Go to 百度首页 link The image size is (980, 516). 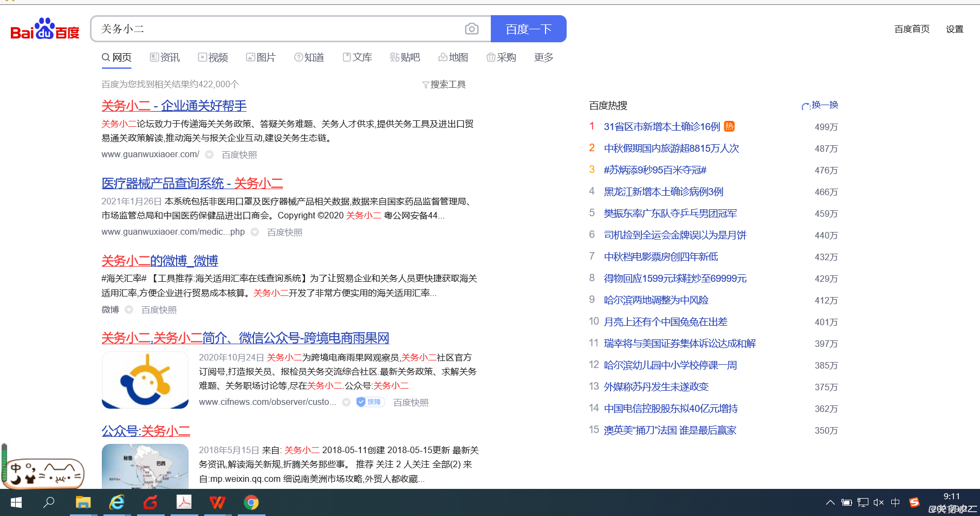[912, 29]
